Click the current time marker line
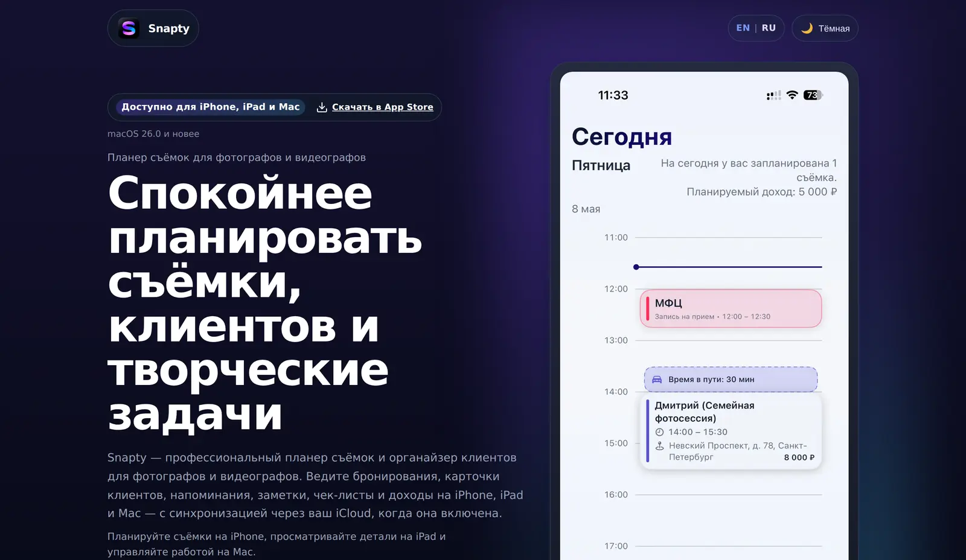This screenshot has width=966, height=560. 728,267
